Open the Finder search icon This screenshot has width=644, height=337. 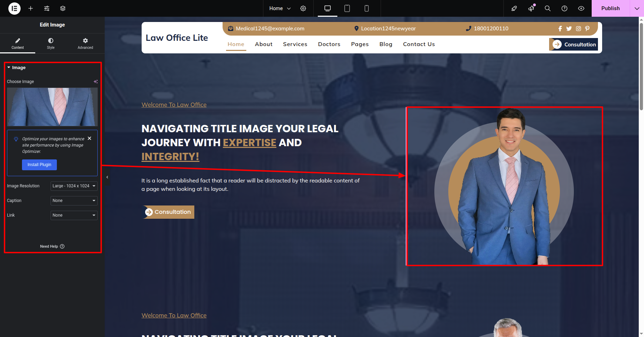[x=548, y=8]
